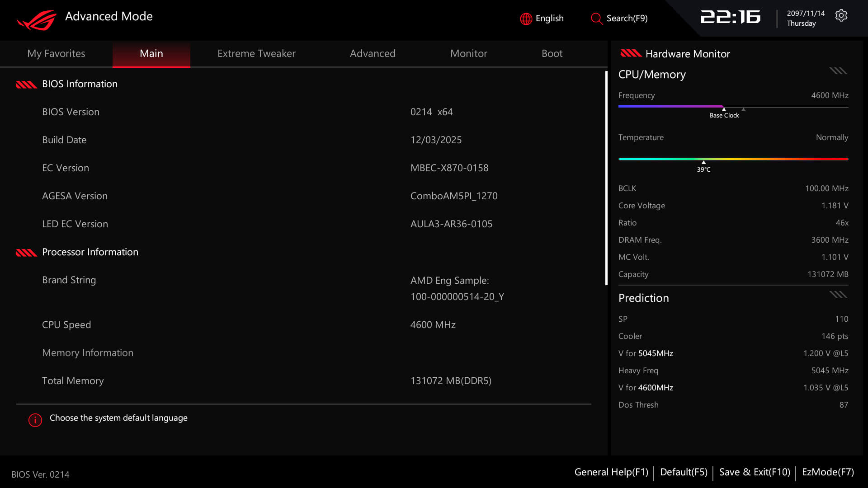Open the Monitor tab

(468, 53)
